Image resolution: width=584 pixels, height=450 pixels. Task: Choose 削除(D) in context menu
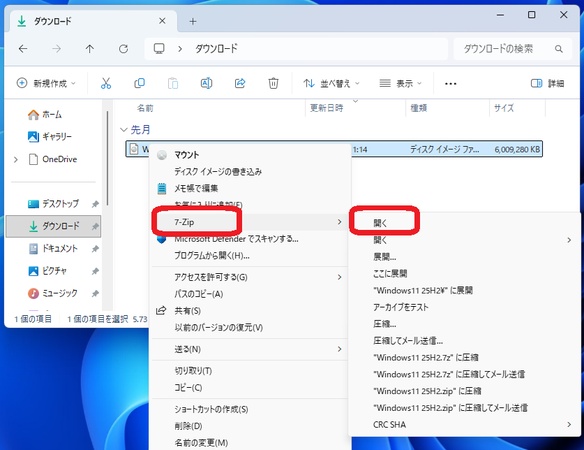250,426
